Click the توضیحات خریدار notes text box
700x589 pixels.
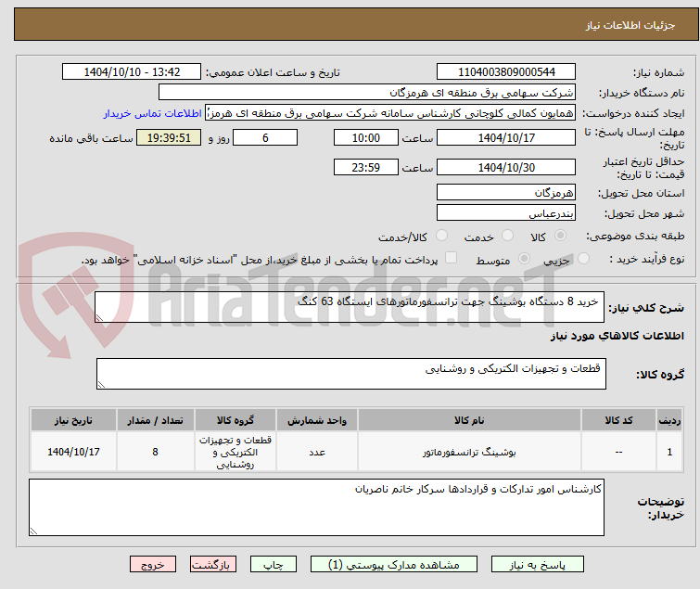pos(316,507)
